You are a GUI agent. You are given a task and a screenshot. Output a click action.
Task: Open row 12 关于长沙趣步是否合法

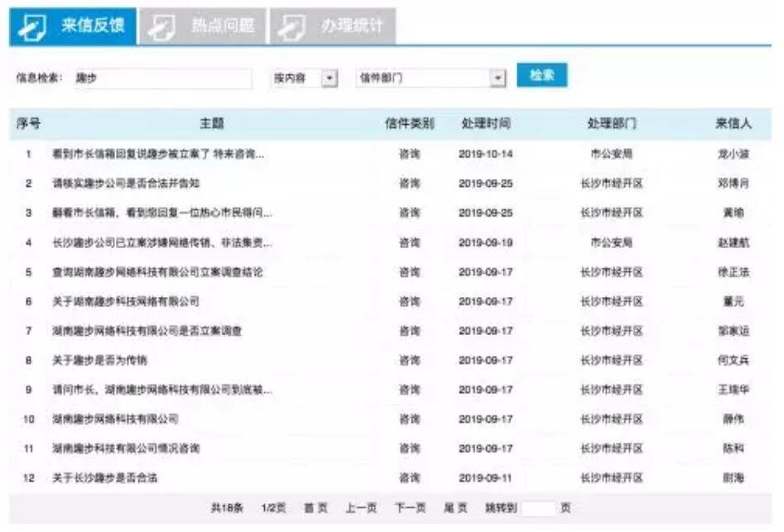105,478
